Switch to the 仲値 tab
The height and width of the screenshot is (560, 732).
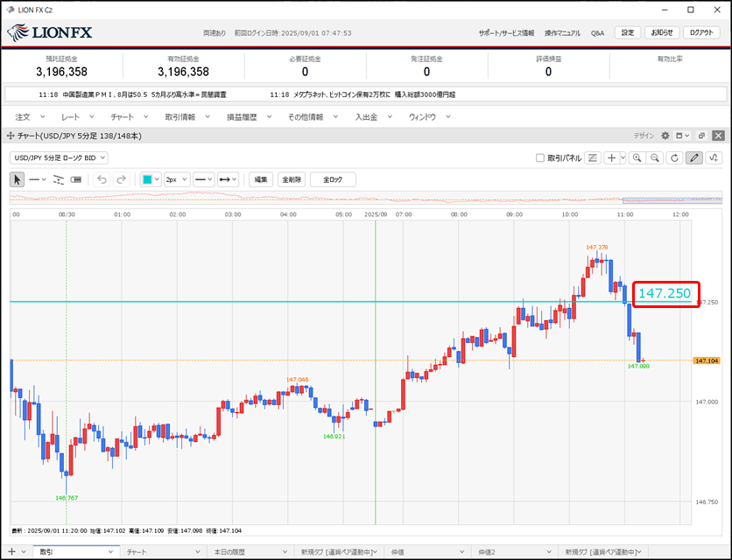(x=427, y=551)
